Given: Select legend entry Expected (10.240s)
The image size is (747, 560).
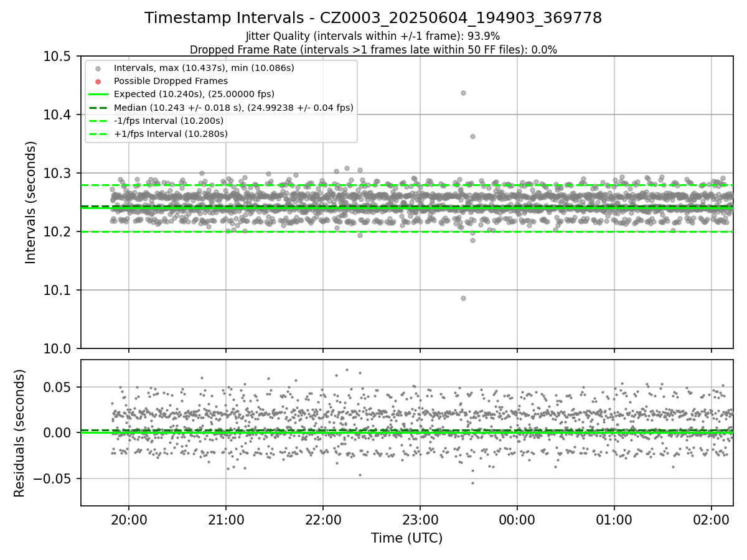Looking at the screenshot, I should click(194, 94).
